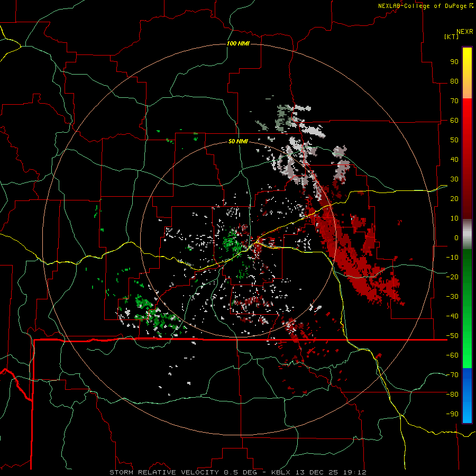Image resolution: width=476 pixels, height=476 pixels.
Task: Select the NEXR label above color scale
Action: click(464, 32)
